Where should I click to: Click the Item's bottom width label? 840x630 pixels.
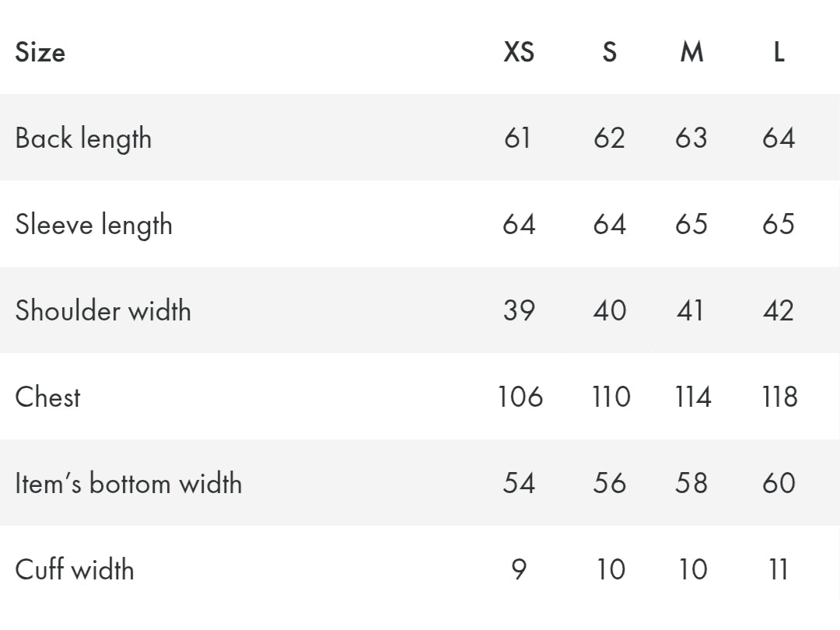click(x=128, y=484)
